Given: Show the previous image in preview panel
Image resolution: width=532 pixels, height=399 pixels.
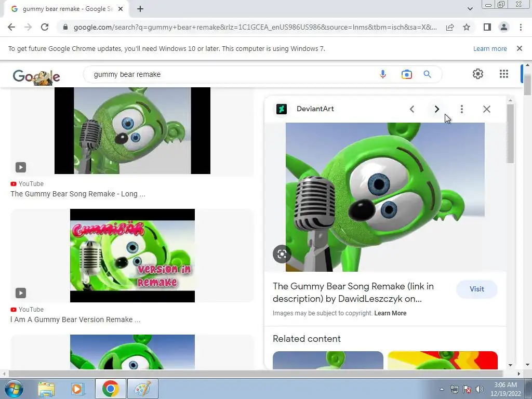Looking at the screenshot, I should 412,109.
